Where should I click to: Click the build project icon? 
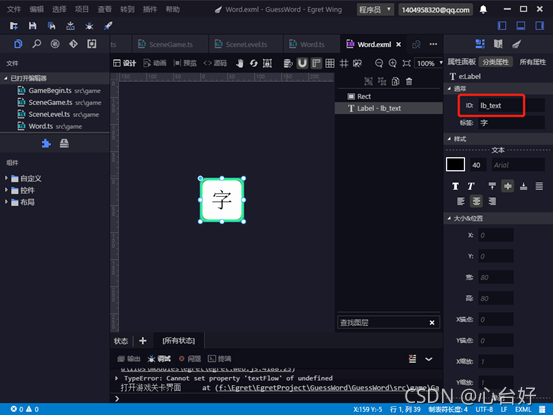pos(71,26)
